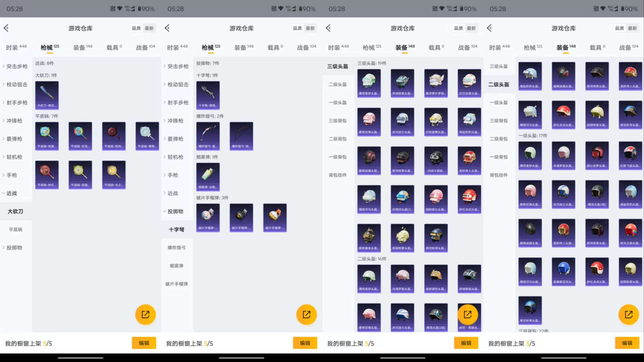Switch sorting to 品质
Image resolution: width=644 pixels, height=362 pixels.
[136, 28]
